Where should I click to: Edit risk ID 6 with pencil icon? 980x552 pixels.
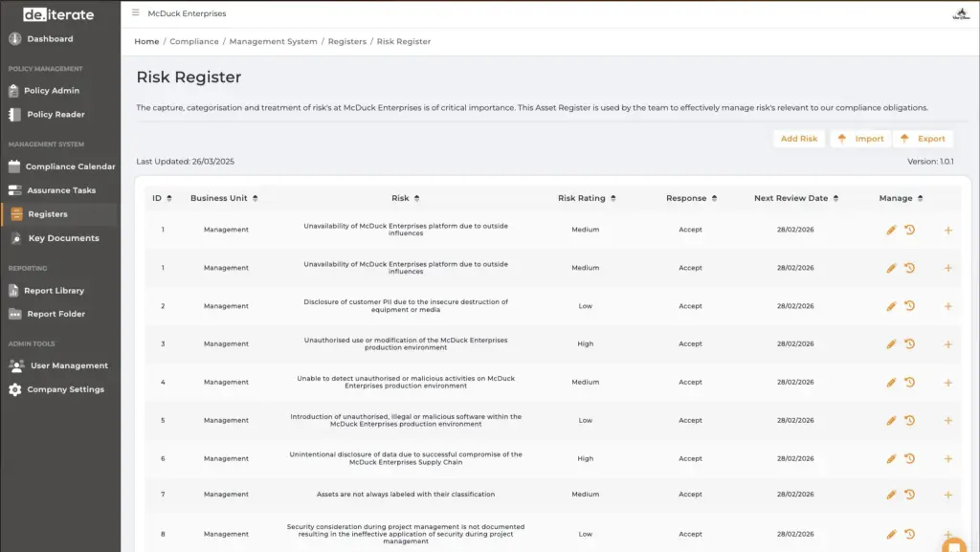891,458
